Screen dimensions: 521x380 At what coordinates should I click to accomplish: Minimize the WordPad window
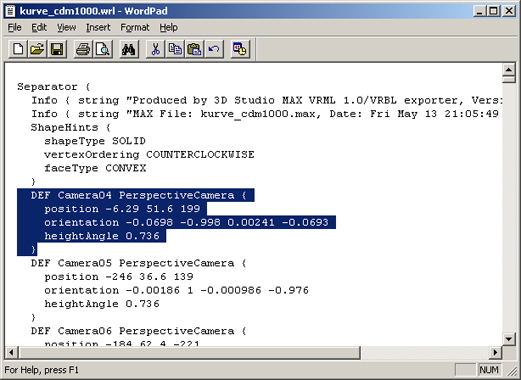(480, 11)
